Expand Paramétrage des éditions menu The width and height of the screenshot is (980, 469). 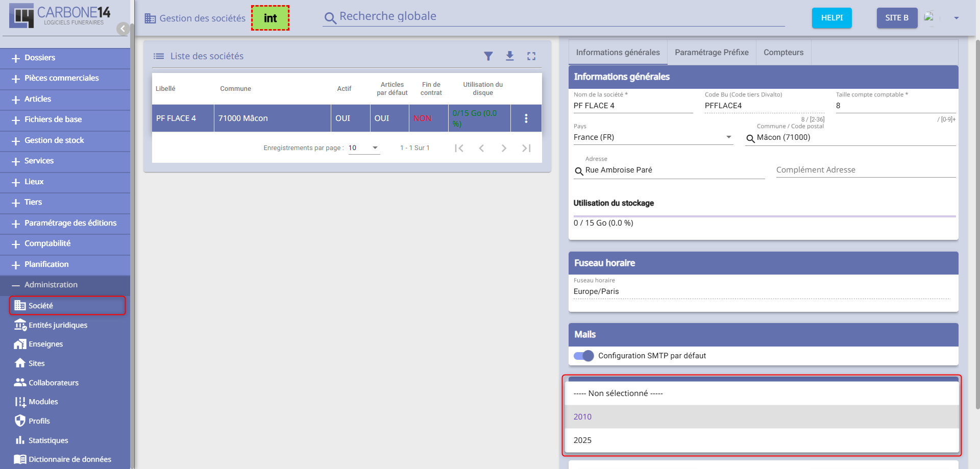click(65, 224)
